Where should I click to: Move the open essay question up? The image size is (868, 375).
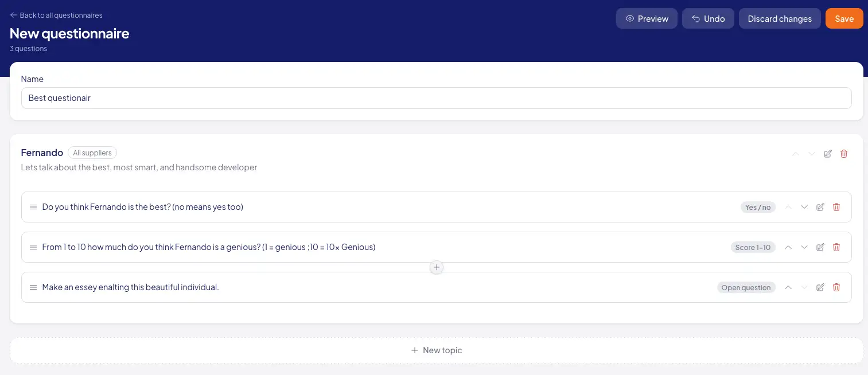788,287
